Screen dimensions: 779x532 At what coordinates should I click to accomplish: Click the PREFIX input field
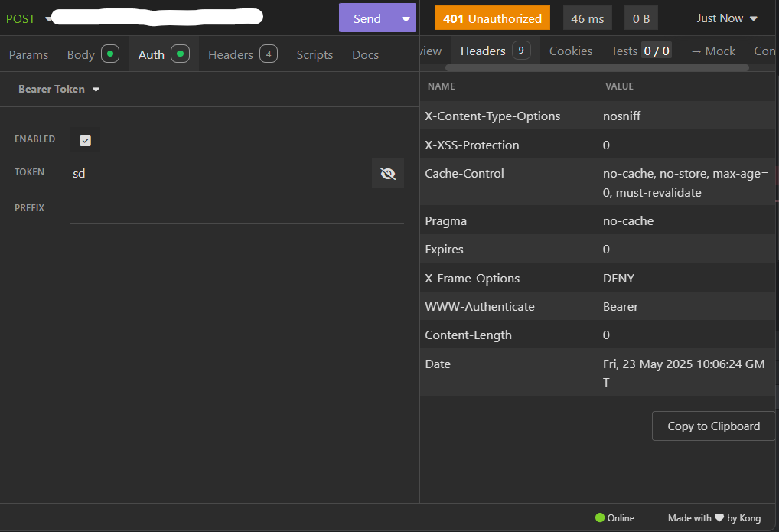pos(237,208)
